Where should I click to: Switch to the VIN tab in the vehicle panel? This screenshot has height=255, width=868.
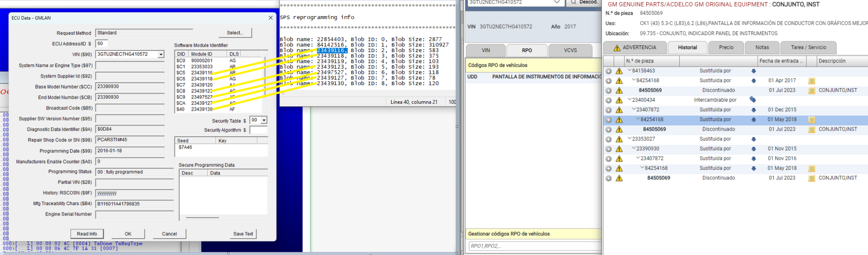click(486, 50)
